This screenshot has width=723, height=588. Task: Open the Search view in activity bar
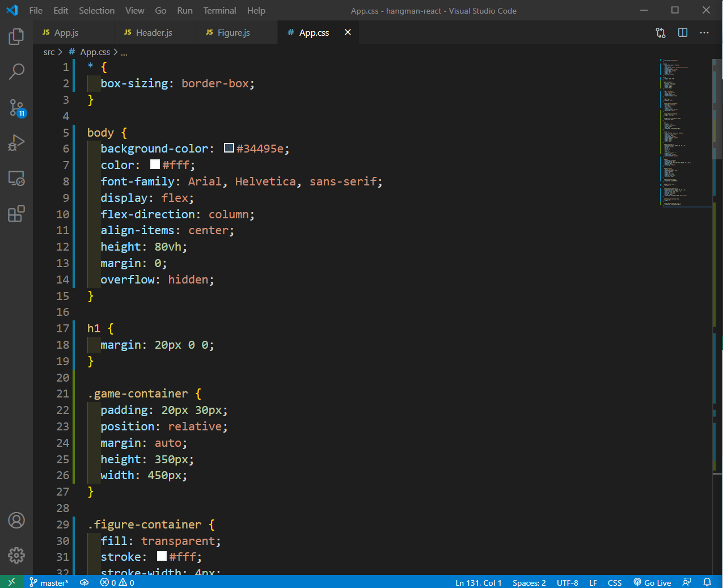(x=16, y=72)
